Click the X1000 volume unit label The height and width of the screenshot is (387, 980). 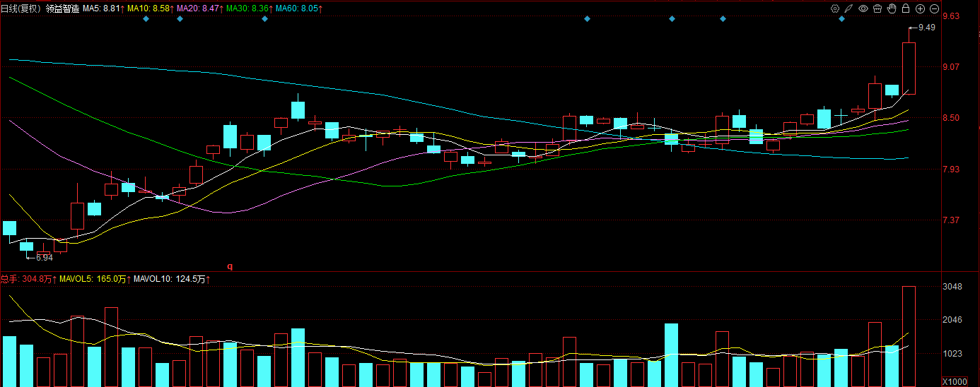pyautogui.click(x=955, y=381)
